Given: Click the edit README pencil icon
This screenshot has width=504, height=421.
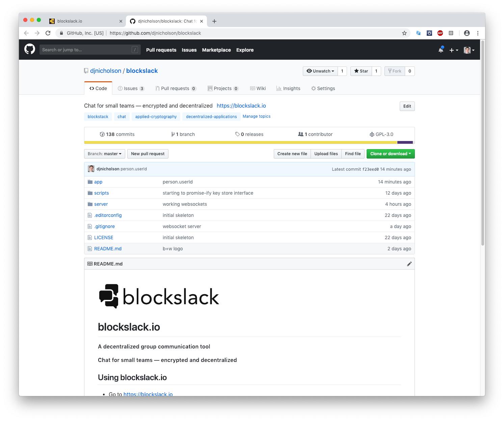Looking at the screenshot, I should [409, 263].
